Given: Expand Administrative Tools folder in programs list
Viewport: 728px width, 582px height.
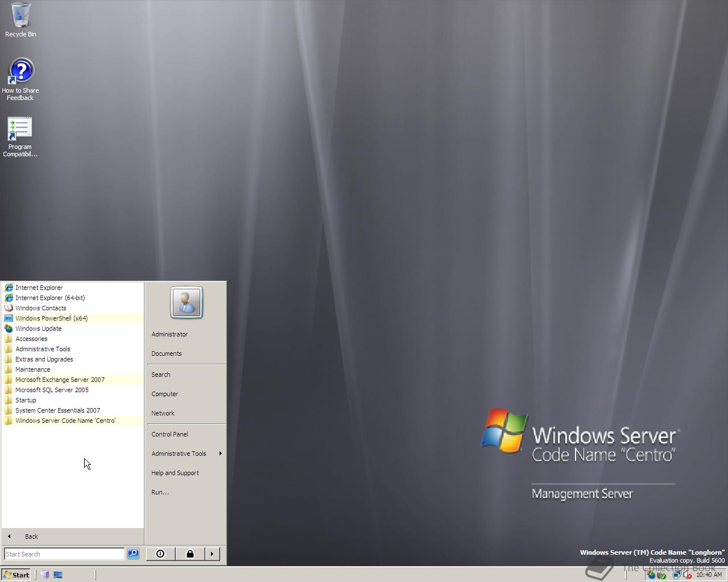Looking at the screenshot, I should 73,349.
